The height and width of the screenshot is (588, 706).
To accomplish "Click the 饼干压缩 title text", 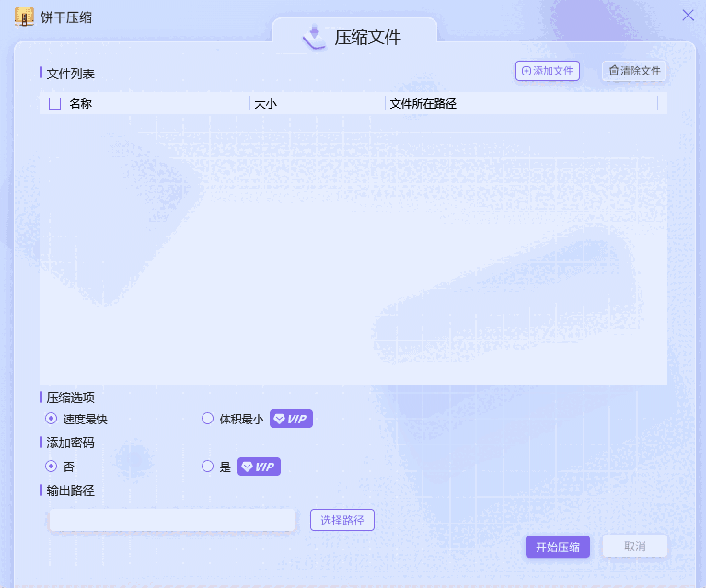I will 66,17.
